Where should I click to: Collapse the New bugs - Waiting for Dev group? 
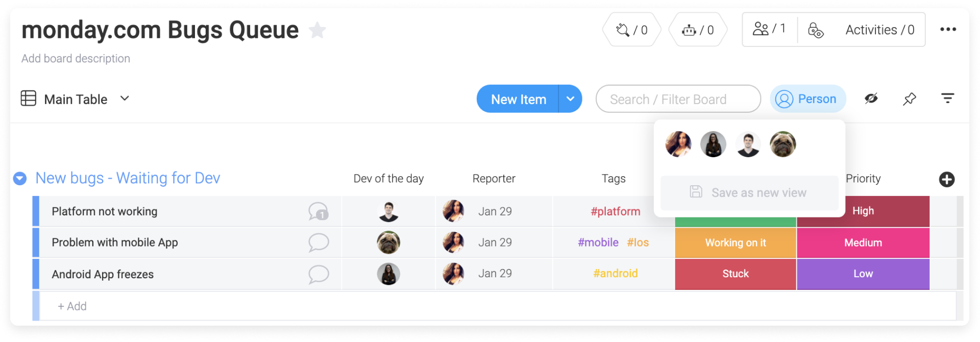[20, 179]
